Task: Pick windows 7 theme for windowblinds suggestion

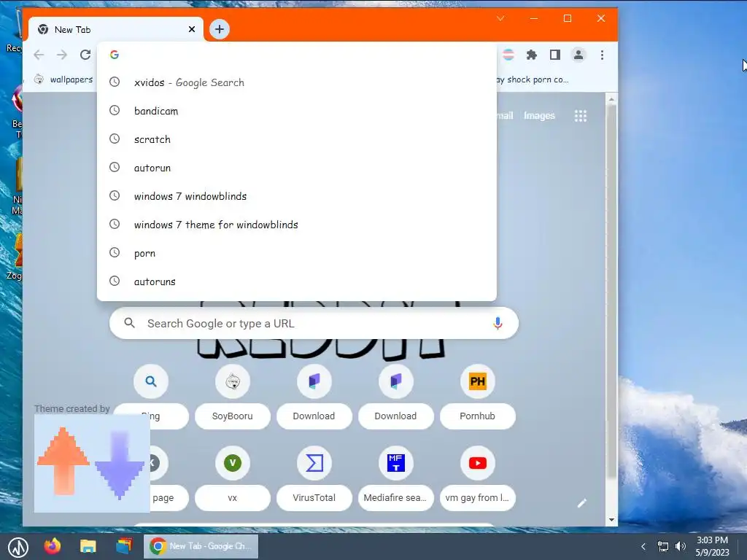Action: tap(296, 225)
